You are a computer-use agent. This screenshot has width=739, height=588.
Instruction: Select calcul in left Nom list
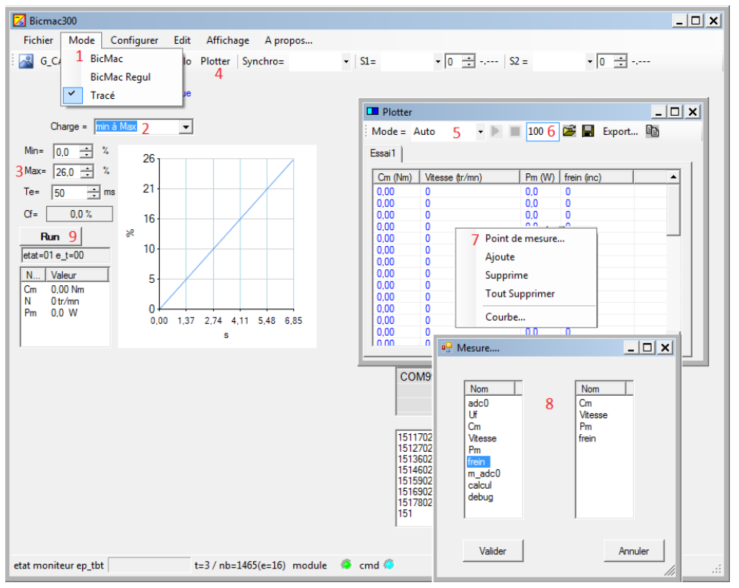[480, 485]
